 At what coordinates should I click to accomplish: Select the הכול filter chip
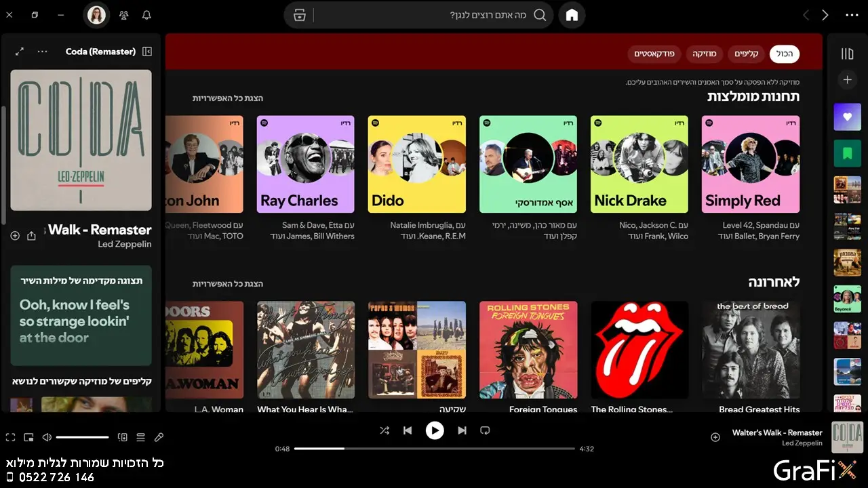[785, 54]
